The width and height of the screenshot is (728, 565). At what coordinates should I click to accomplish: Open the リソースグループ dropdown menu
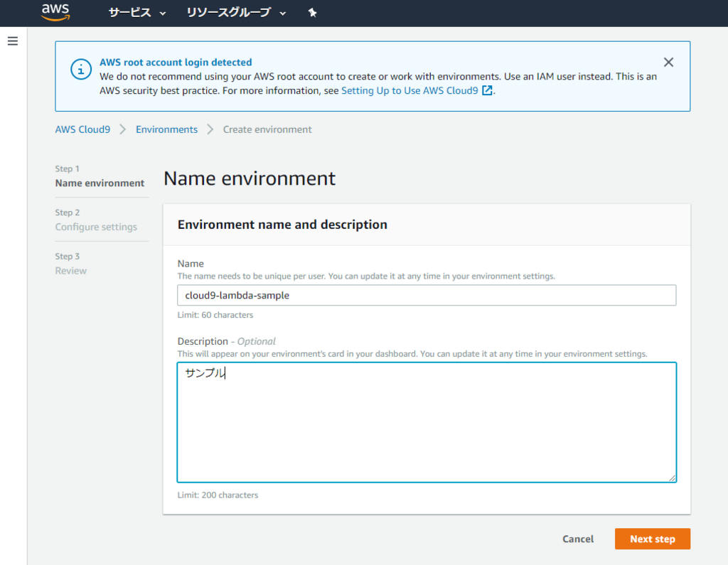[x=236, y=13]
